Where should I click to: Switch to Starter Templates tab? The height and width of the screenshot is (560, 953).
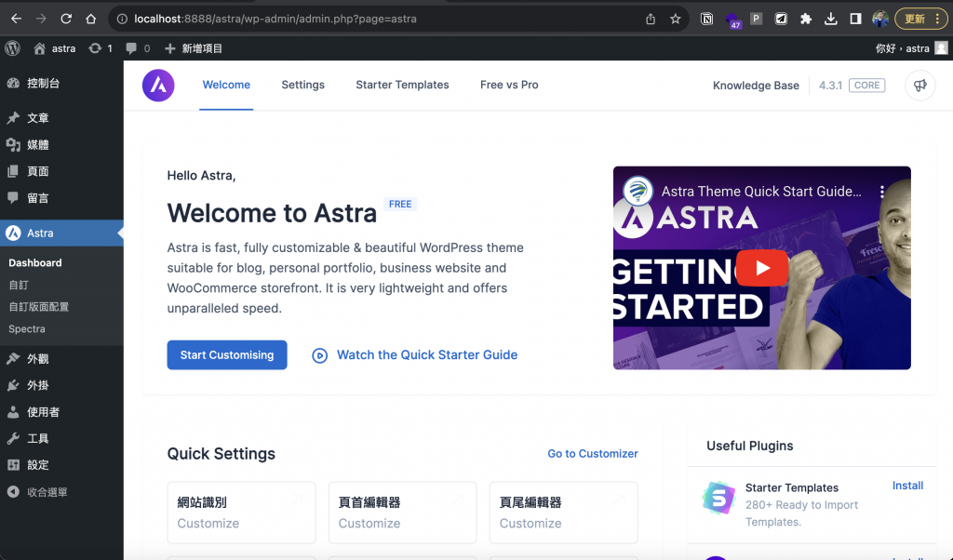point(402,85)
